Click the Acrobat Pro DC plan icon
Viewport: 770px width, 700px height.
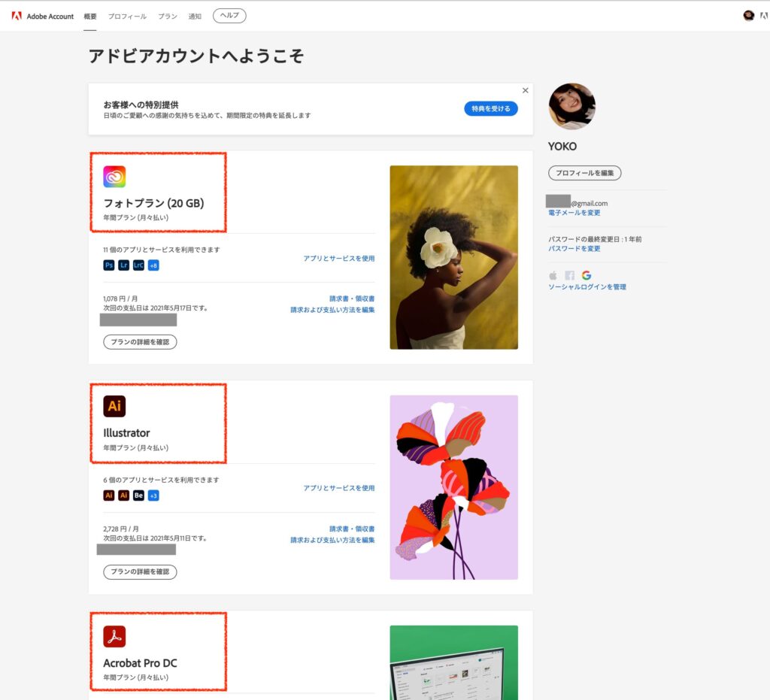(x=114, y=636)
